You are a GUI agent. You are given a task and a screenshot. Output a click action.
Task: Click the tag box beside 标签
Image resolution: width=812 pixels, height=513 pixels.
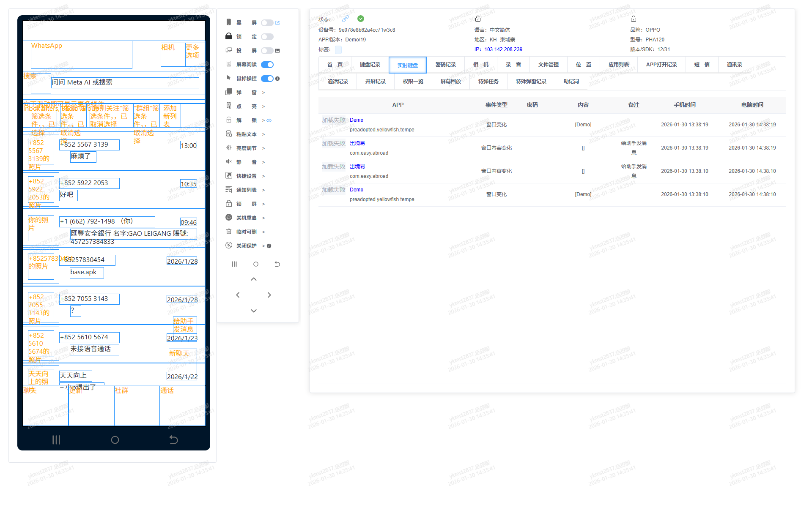pos(338,50)
